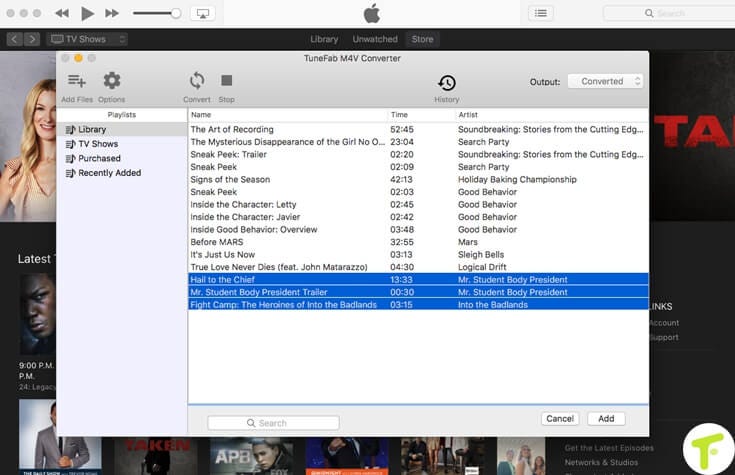735x475 pixels.
Task: Open the APB show thumbnail in iTunes
Action: pos(252,456)
